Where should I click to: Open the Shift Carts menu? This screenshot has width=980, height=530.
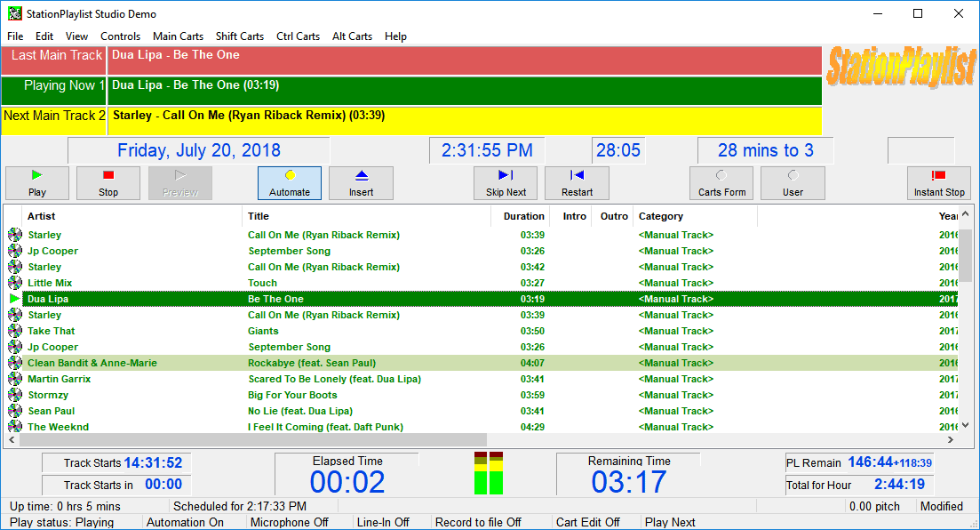[240, 36]
